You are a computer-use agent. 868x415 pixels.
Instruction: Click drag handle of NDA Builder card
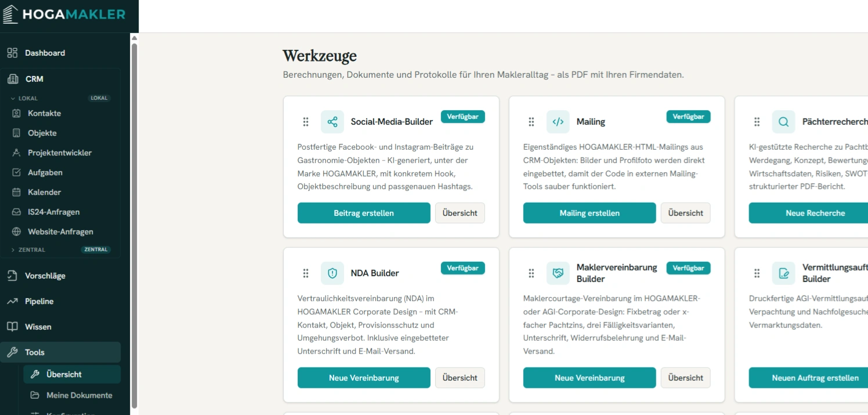click(306, 273)
